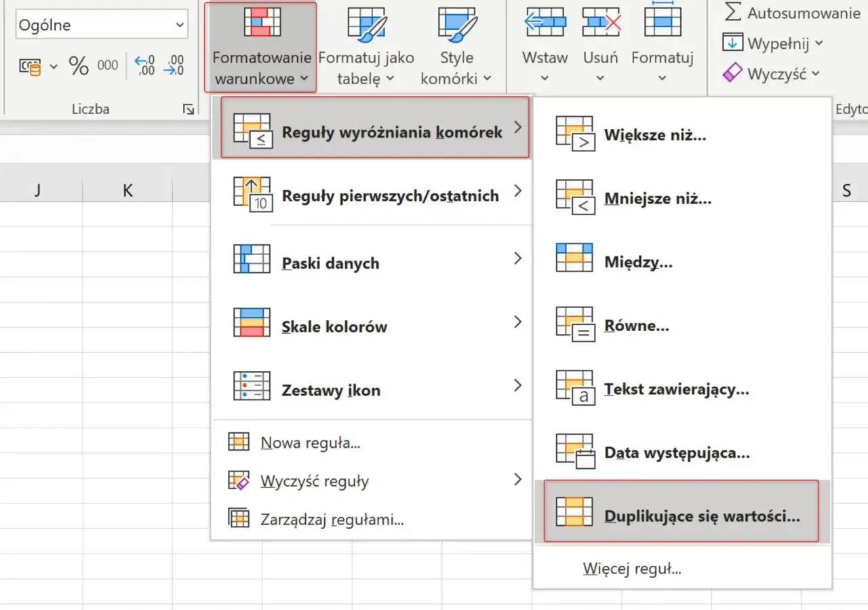Open Zarządzaj regułami rules manager
The height and width of the screenshot is (610, 868).
pyautogui.click(x=332, y=519)
